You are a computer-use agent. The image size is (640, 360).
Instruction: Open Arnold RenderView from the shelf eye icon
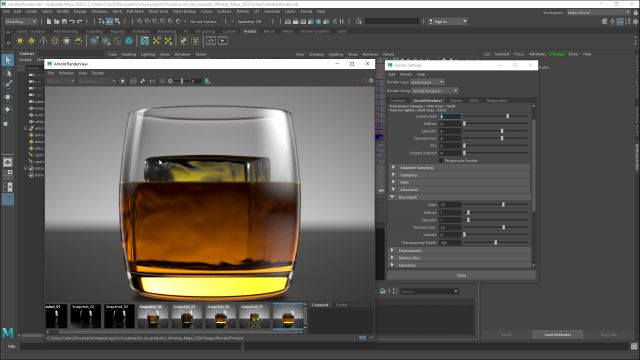click(211, 41)
